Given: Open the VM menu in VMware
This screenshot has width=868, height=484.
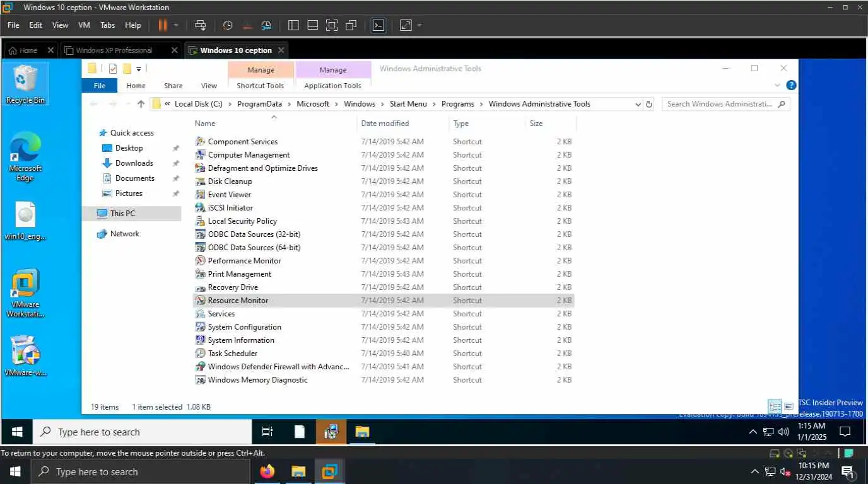Looking at the screenshot, I should pyautogui.click(x=84, y=25).
